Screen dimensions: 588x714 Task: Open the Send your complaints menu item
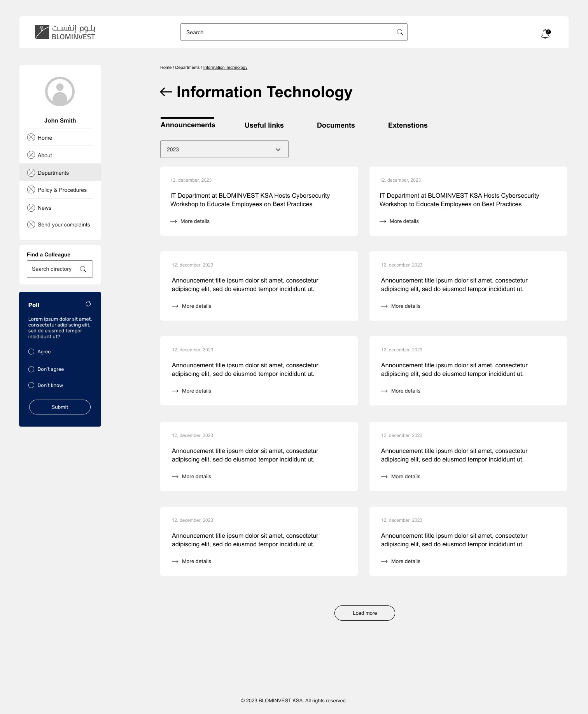[60, 225]
